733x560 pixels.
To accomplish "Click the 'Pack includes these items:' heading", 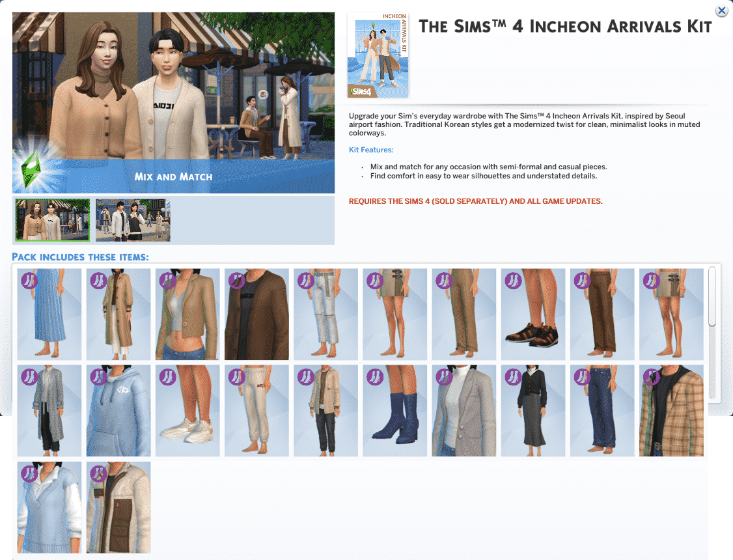I will (81, 257).
